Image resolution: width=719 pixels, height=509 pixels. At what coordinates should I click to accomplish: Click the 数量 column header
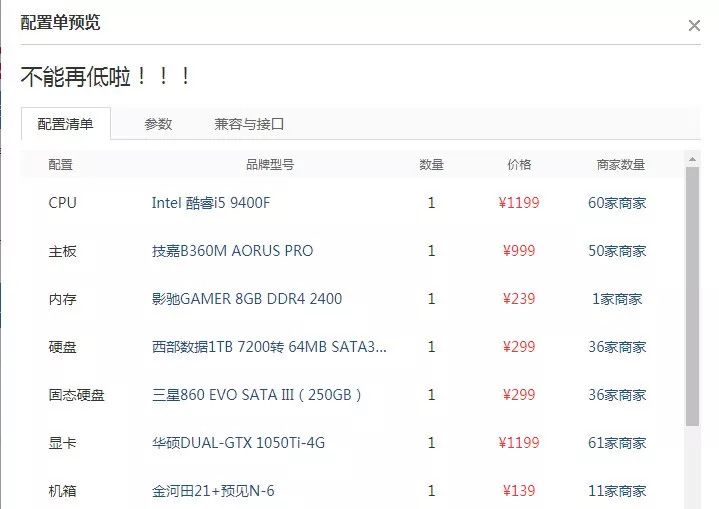pos(431,165)
